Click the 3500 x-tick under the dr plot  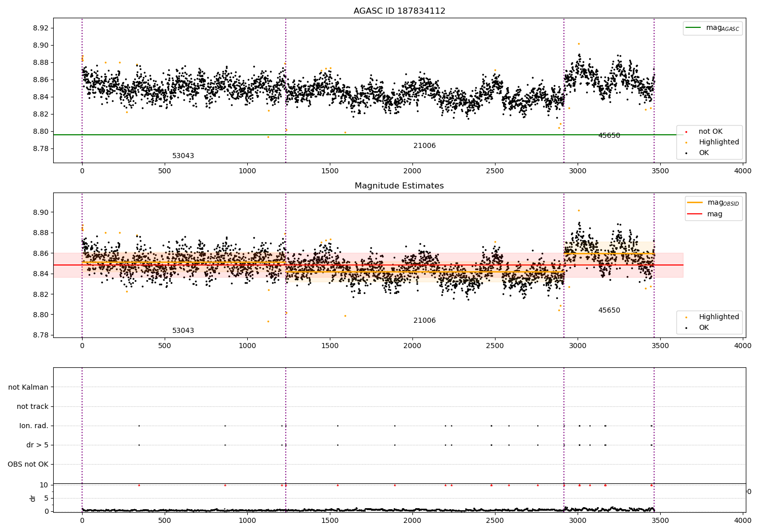pyautogui.click(x=661, y=520)
